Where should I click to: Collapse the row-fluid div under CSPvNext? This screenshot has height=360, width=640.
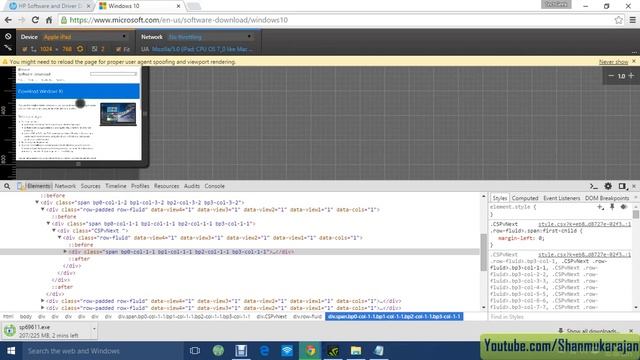pos(60,238)
